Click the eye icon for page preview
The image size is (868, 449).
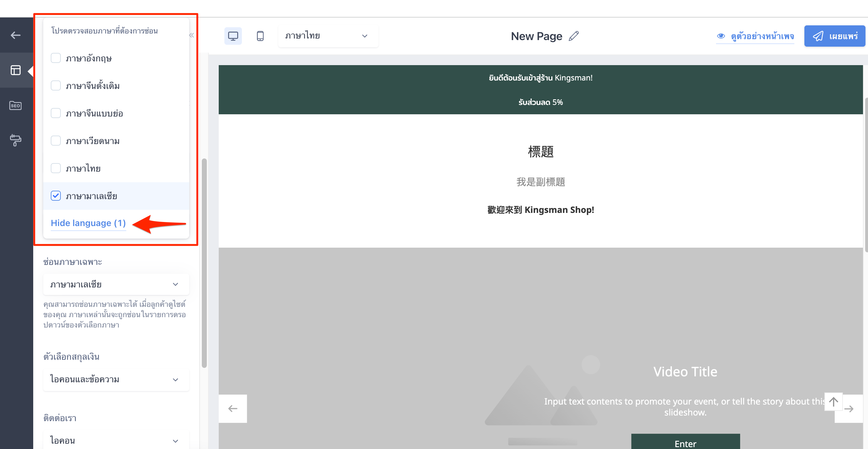pos(721,36)
